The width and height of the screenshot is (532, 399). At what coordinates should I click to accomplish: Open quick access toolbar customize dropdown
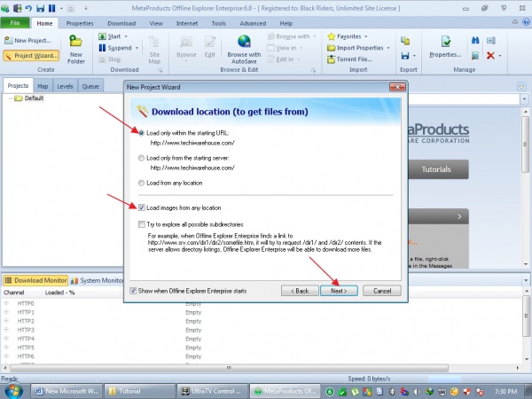point(85,8)
